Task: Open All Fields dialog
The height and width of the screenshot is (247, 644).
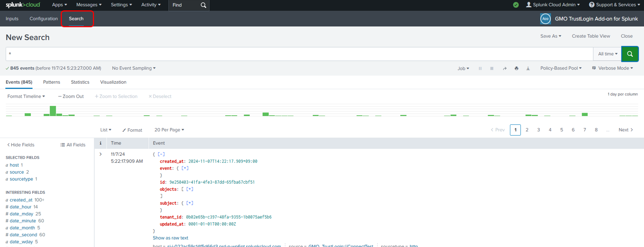Action: pos(73,145)
